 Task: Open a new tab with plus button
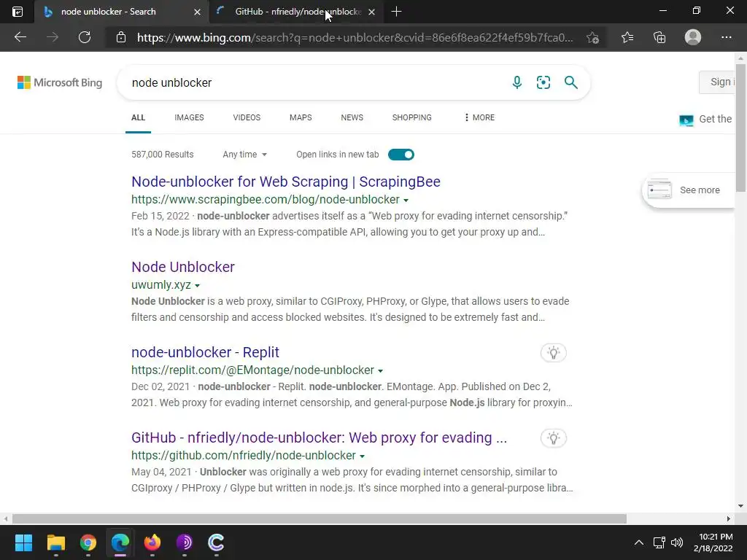click(x=396, y=12)
